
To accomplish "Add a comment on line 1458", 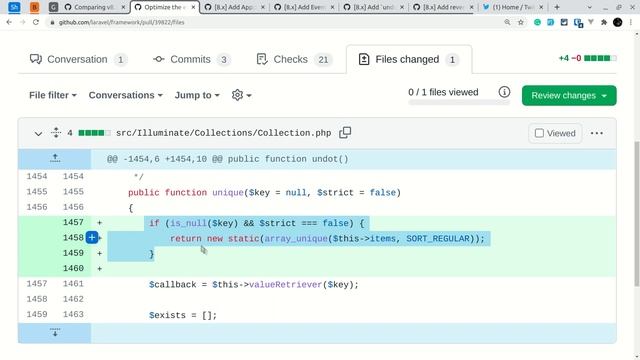I will point(92,238).
